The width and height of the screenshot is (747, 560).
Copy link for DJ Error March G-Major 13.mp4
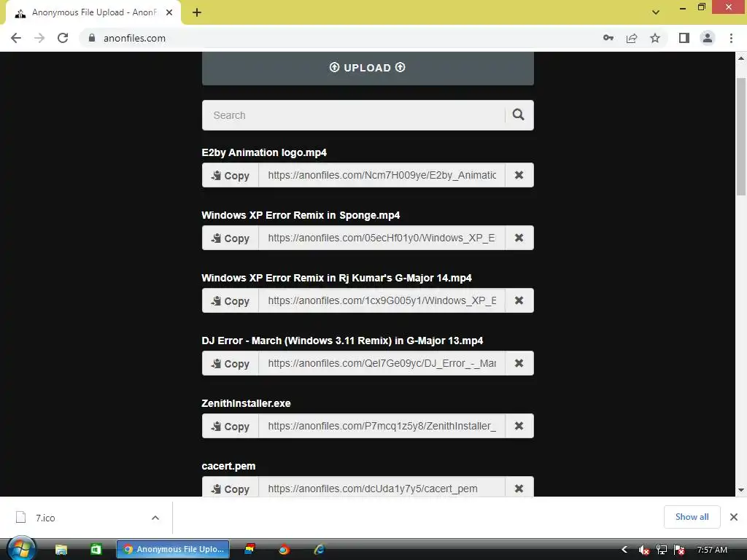230,363
